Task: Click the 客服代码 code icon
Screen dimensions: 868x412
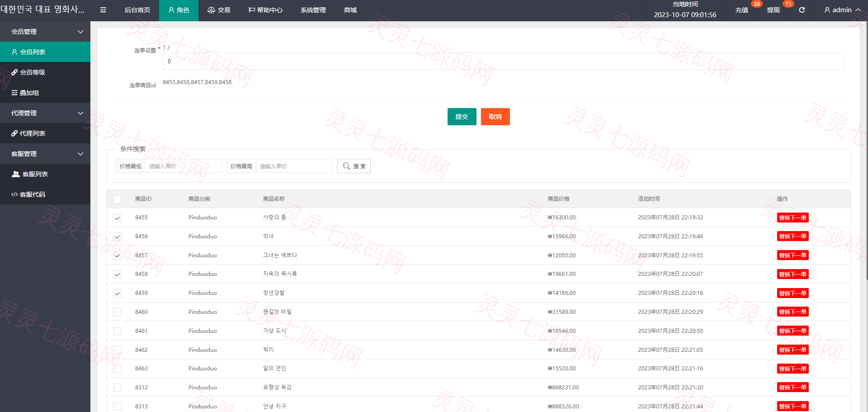Action: [14, 194]
